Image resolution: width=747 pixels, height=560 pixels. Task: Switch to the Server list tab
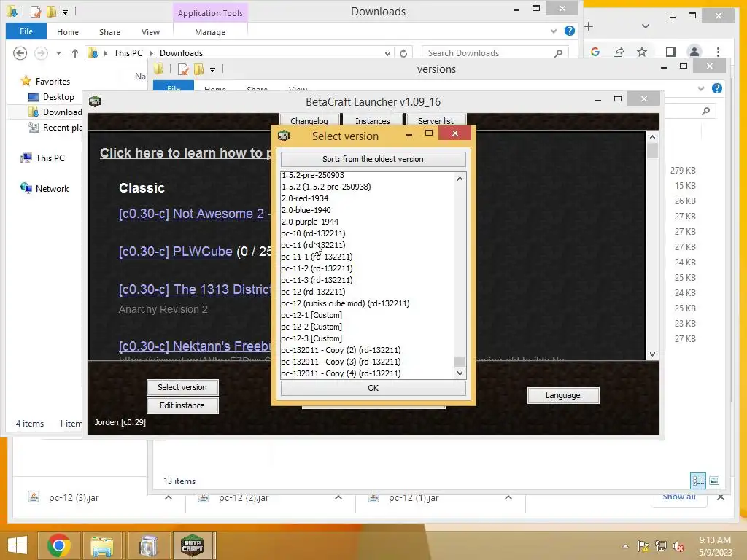(x=436, y=120)
